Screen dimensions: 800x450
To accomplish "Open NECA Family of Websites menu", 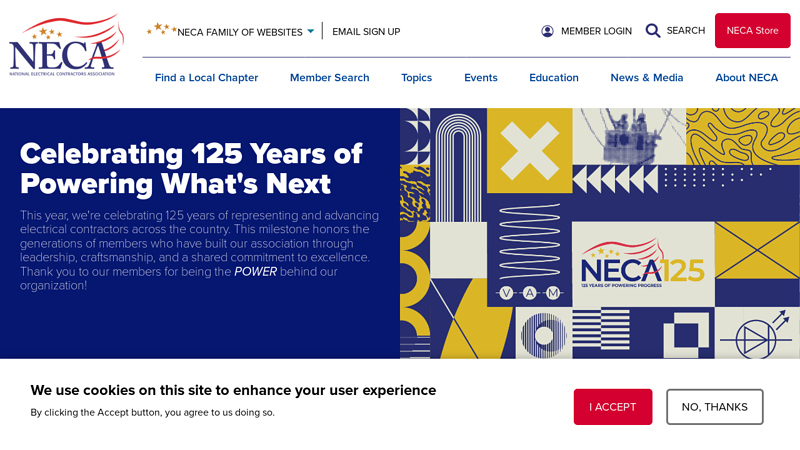I will point(240,32).
